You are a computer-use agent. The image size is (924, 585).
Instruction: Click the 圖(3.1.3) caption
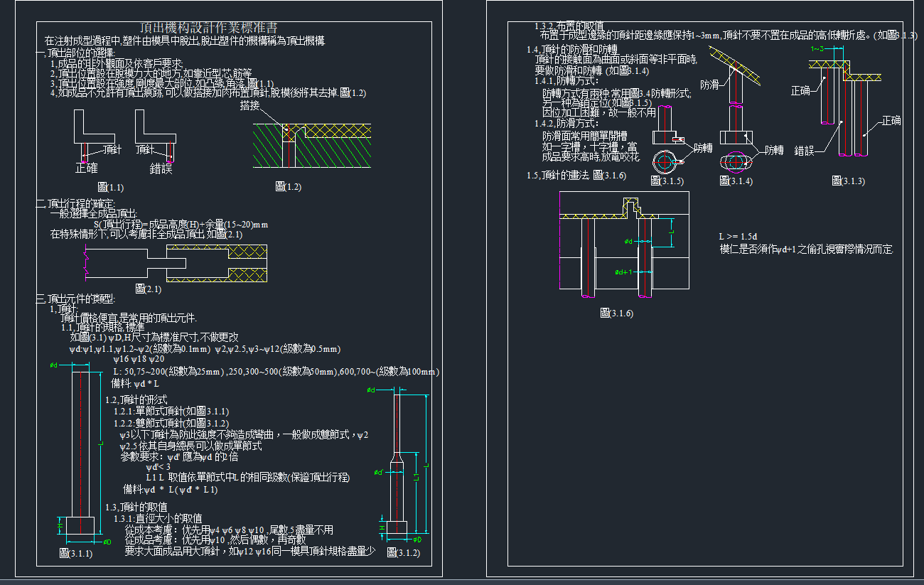coord(848,181)
